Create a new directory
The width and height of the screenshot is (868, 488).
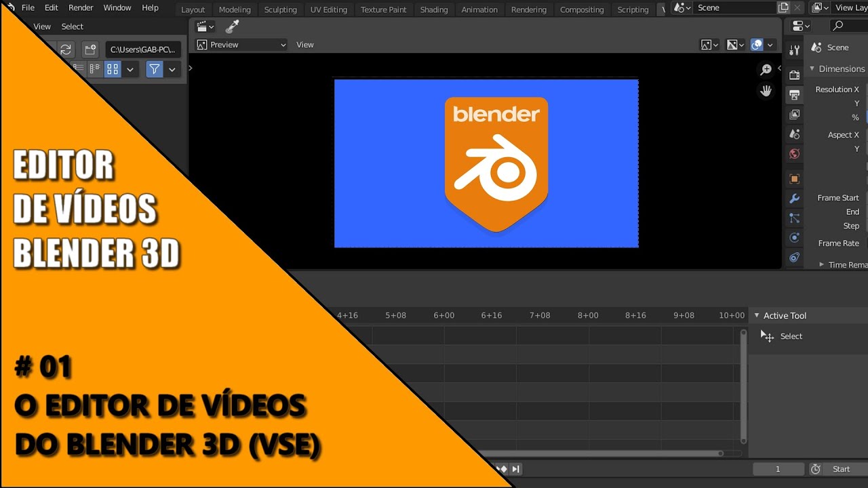pyautogui.click(x=90, y=49)
